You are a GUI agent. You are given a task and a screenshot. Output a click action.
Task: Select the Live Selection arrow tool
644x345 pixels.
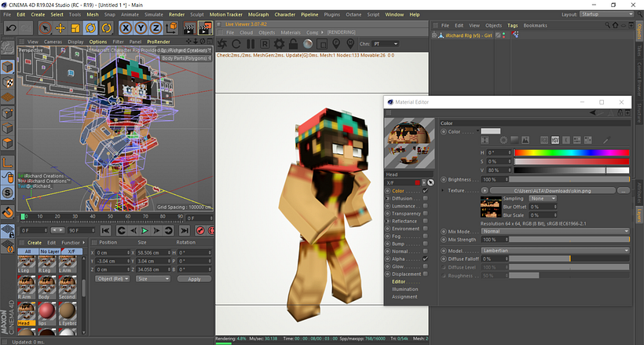point(46,28)
